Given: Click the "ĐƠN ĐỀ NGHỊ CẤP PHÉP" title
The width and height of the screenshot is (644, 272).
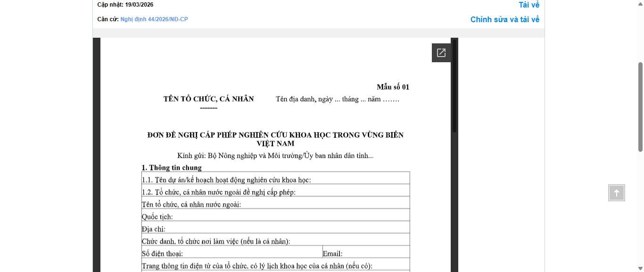Looking at the screenshot, I should [x=275, y=139].
